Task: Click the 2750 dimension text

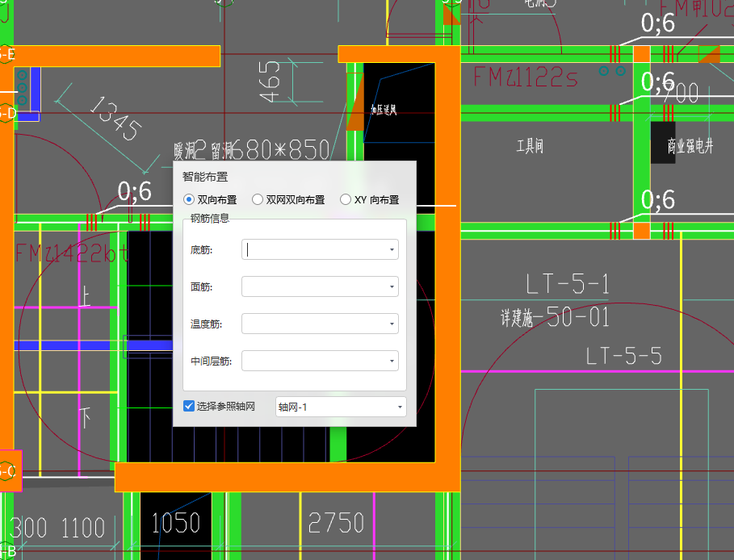Action: coord(336,523)
